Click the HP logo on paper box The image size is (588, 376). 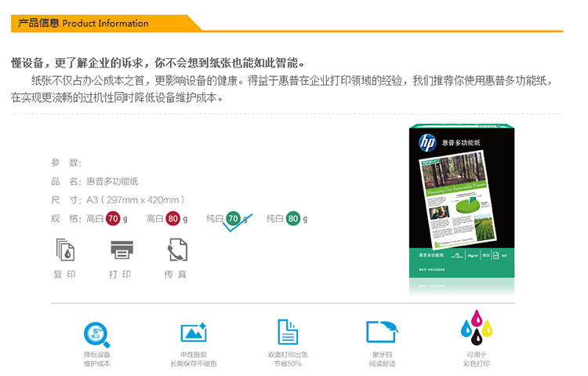pos(427,143)
